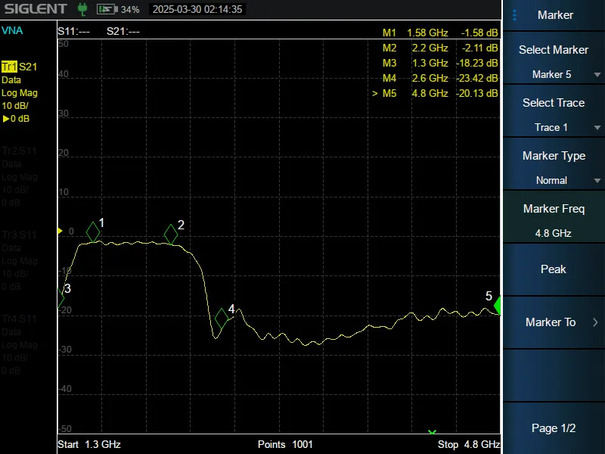Screen dimensions: 605x454
Task: Activate dimmed Tr3 S11 trace
Action: 19,235
